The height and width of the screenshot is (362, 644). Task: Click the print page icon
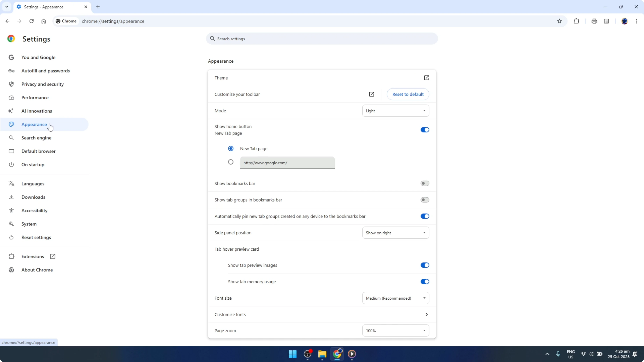tap(594, 21)
